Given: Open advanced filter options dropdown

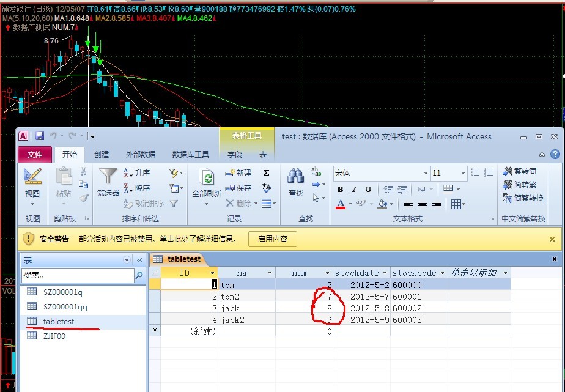Looking at the screenshot, I should pos(181,188).
